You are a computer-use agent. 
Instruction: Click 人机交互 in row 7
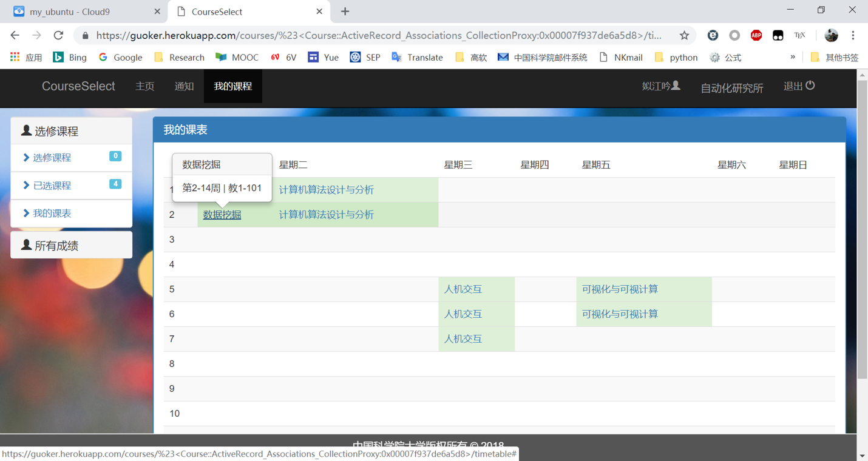(x=463, y=339)
